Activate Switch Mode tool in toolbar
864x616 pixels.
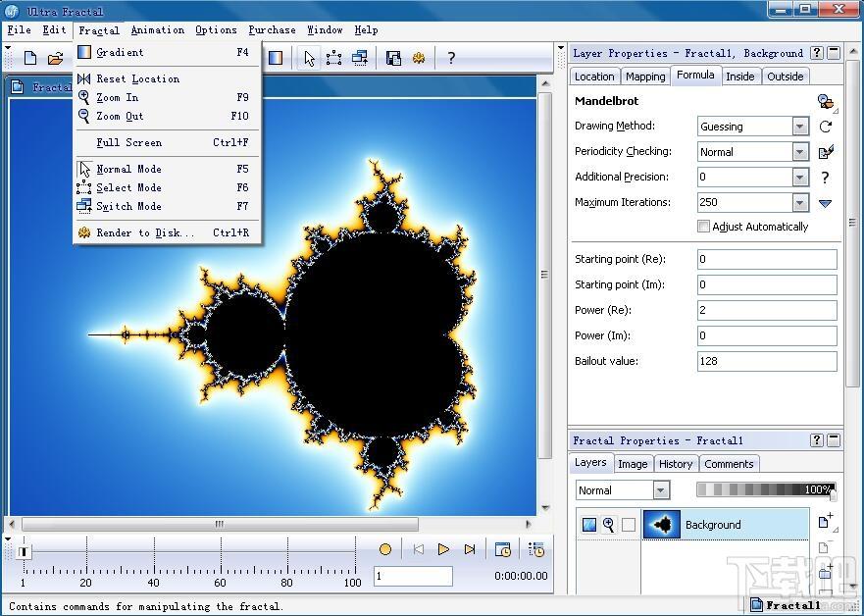click(x=360, y=58)
